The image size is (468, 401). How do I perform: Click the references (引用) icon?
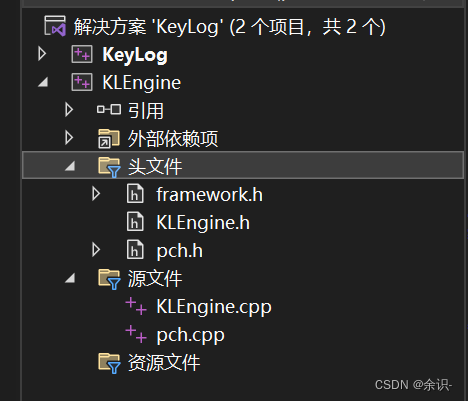click(109, 109)
